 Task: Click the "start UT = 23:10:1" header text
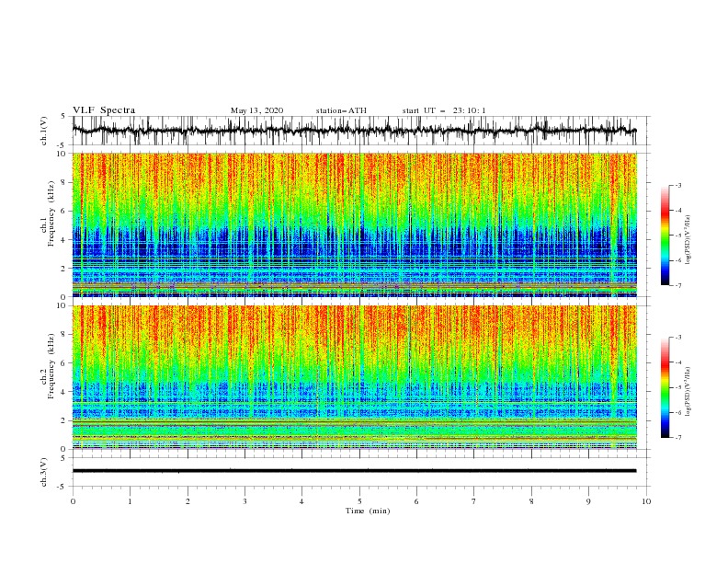click(444, 110)
